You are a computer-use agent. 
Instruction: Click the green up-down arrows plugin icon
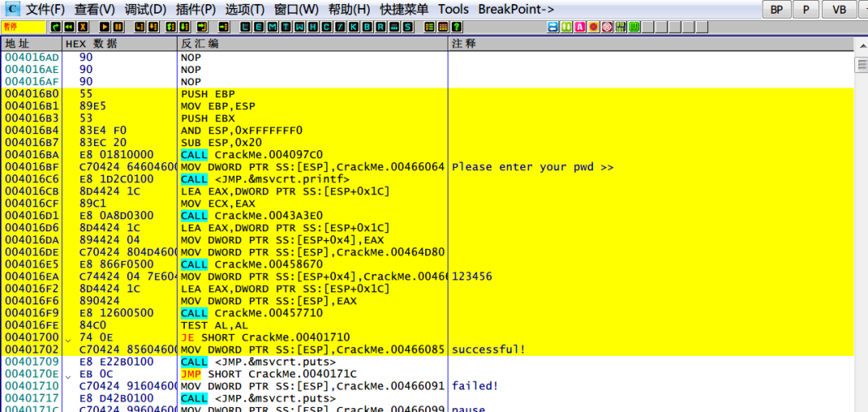coord(567,27)
